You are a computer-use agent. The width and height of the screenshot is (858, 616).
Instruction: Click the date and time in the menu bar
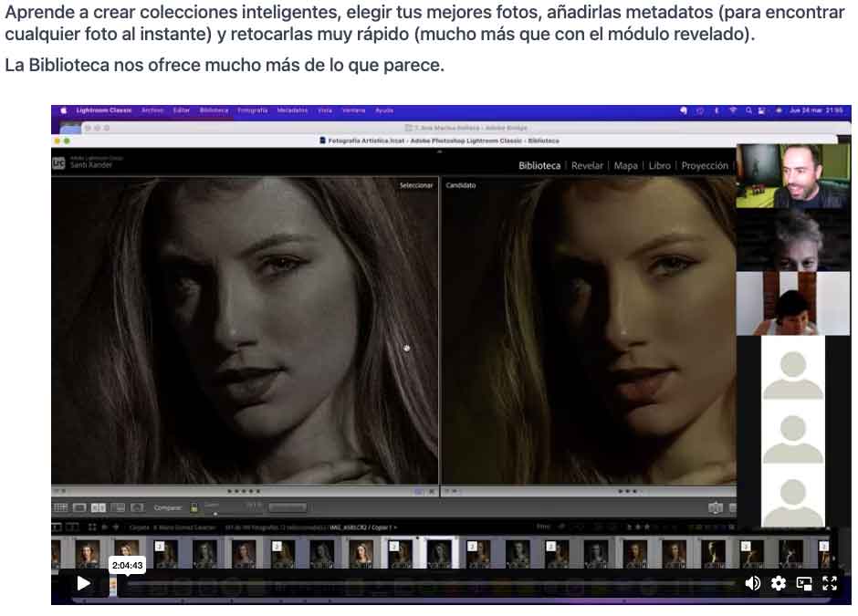[816, 110]
